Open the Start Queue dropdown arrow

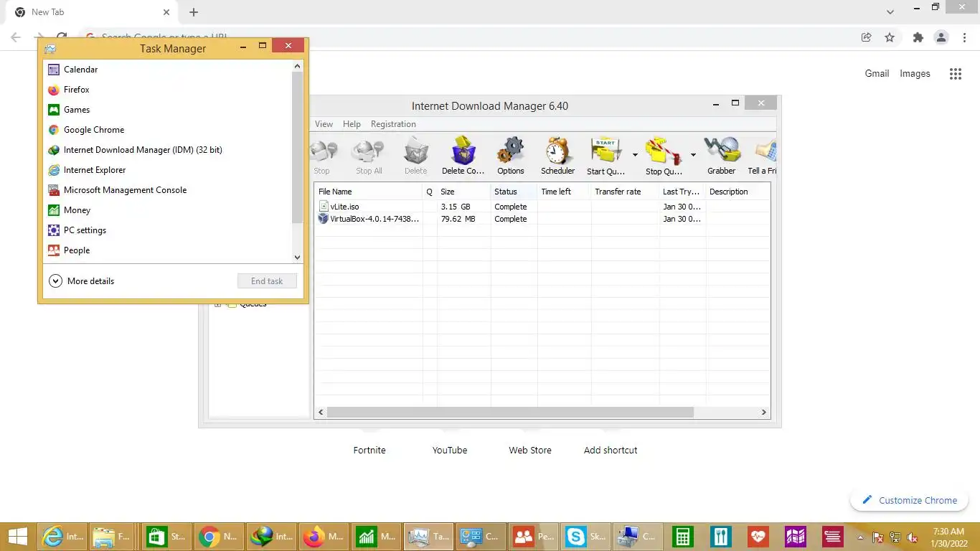pos(635,154)
